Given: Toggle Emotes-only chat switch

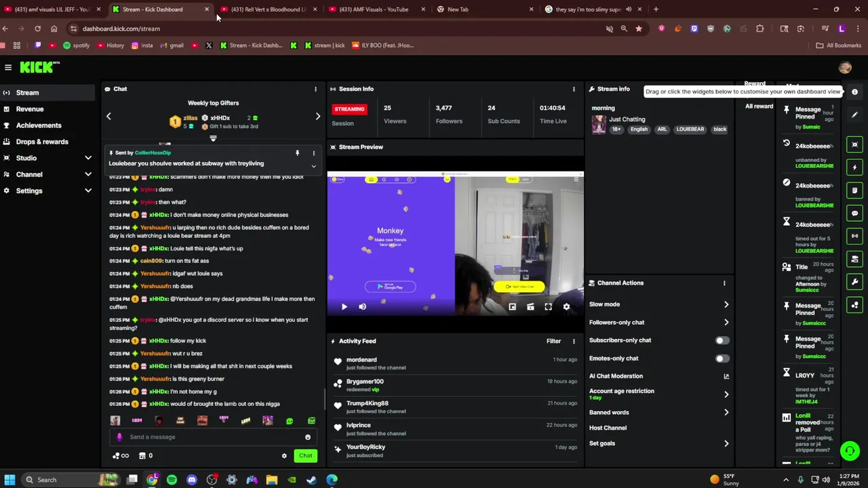Looking at the screenshot, I should coord(722,359).
